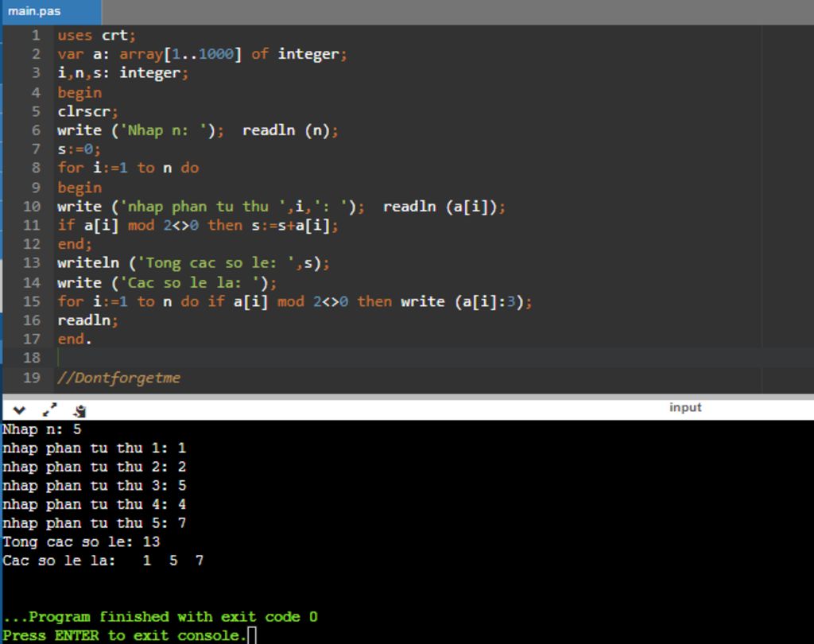Click the 'Program finished with exit code' message

(159, 617)
